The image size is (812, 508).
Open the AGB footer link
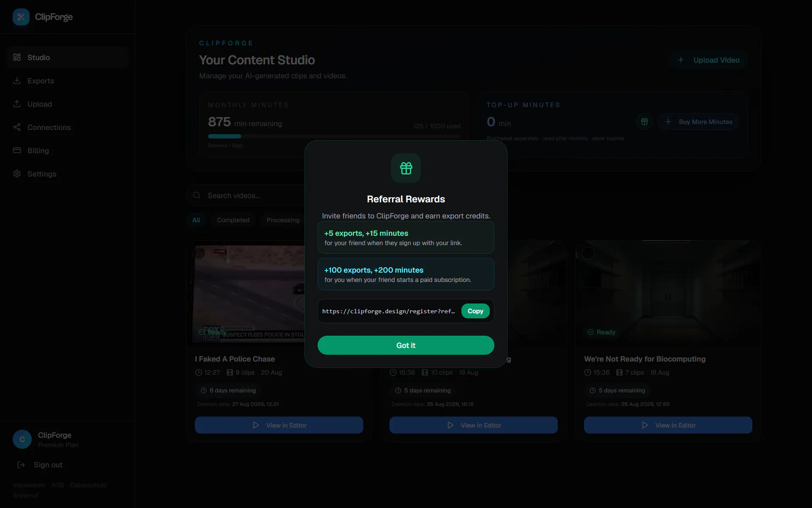coord(58,485)
